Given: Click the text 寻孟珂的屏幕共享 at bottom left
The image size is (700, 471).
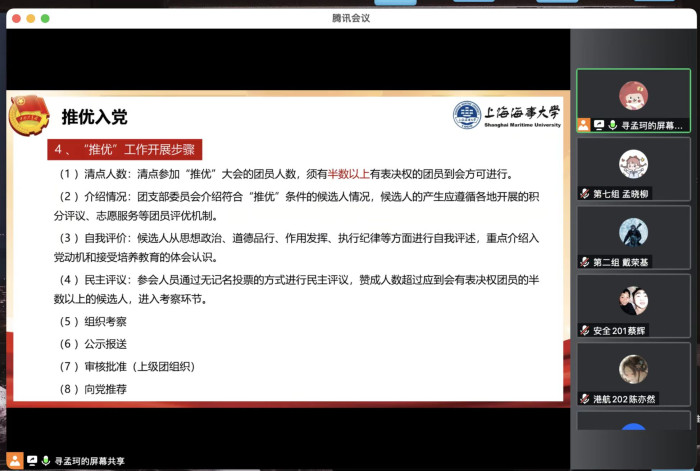Looking at the screenshot, I should pyautogui.click(x=89, y=461).
